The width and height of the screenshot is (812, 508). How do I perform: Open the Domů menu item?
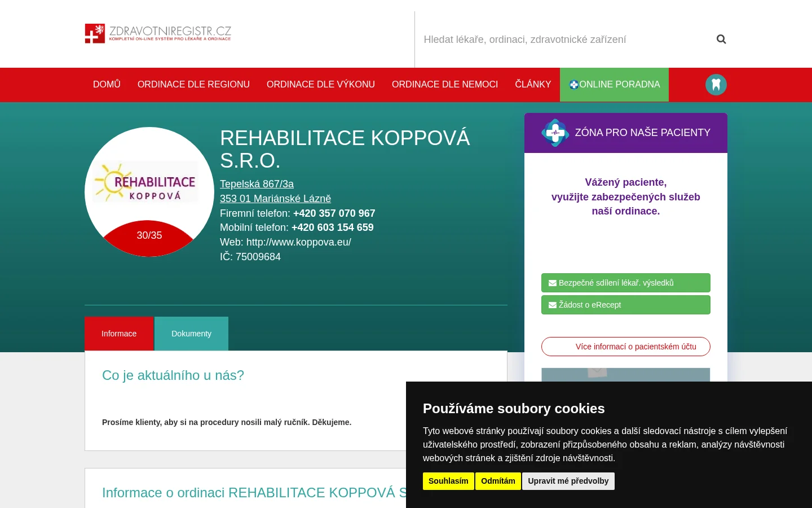(x=107, y=85)
